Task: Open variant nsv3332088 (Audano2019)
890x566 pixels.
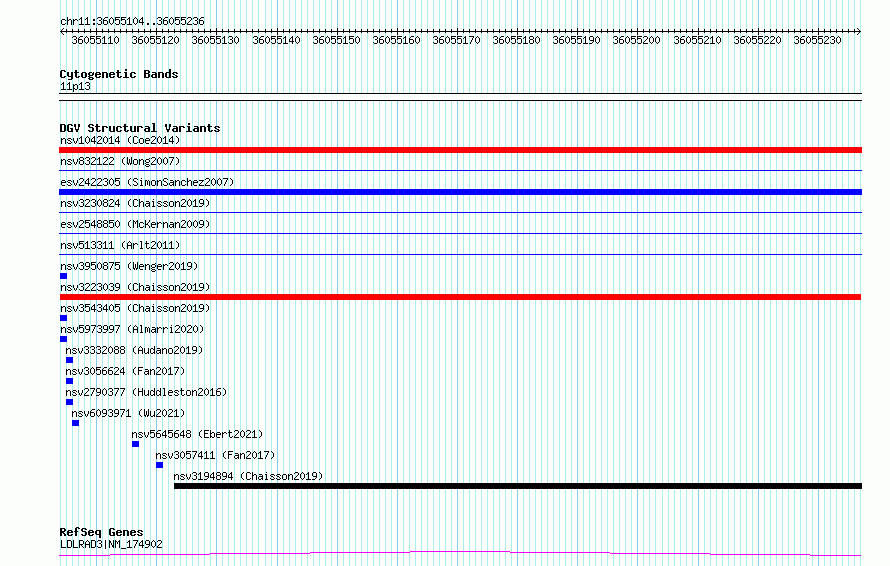Action: [134, 350]
